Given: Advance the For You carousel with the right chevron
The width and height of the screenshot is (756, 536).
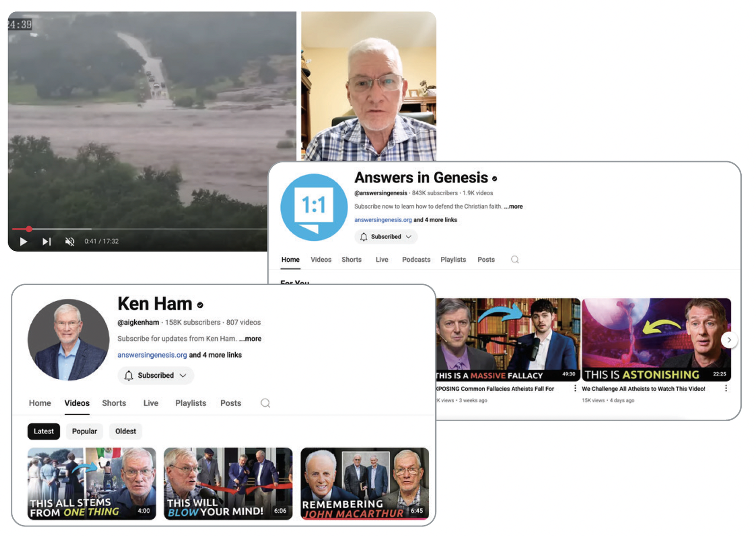Looking at the screenshot, I should pyautogui.click(x=729, y=340).
